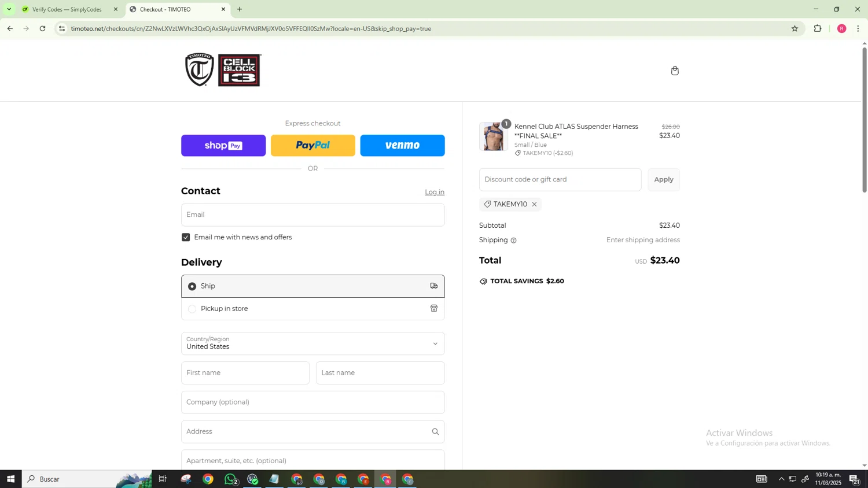Open the notification center icon
868x488 pixels.
pos(854,479)
